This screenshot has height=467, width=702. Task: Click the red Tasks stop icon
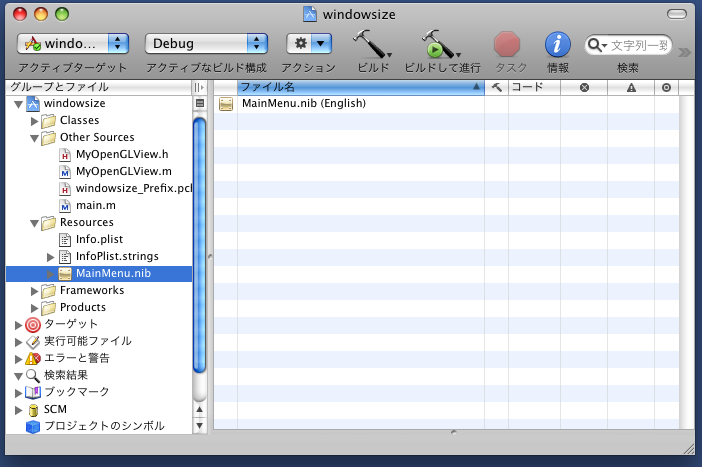(508, 44)
